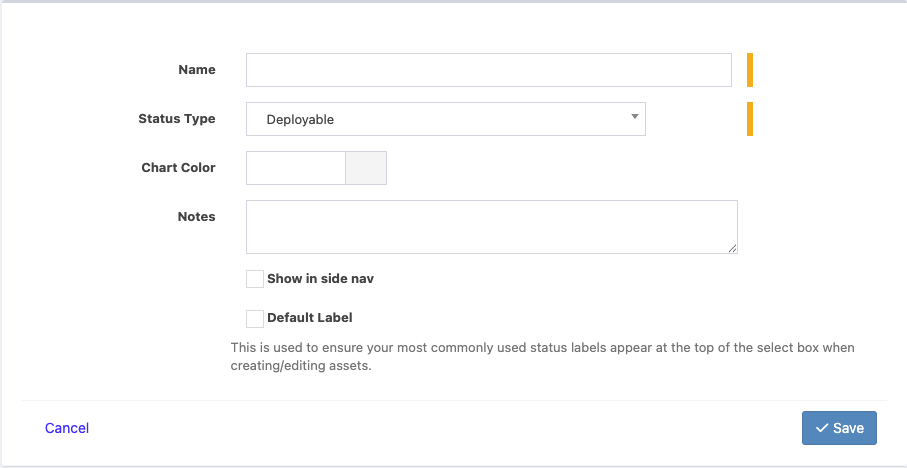Click the 'Show in side nav' label text
Viewport: 907px width, 468px height.
pos(320,279)
